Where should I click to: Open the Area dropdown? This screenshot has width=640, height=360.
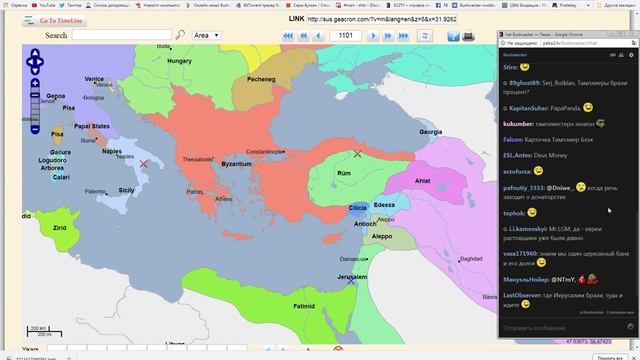(207, 36)
